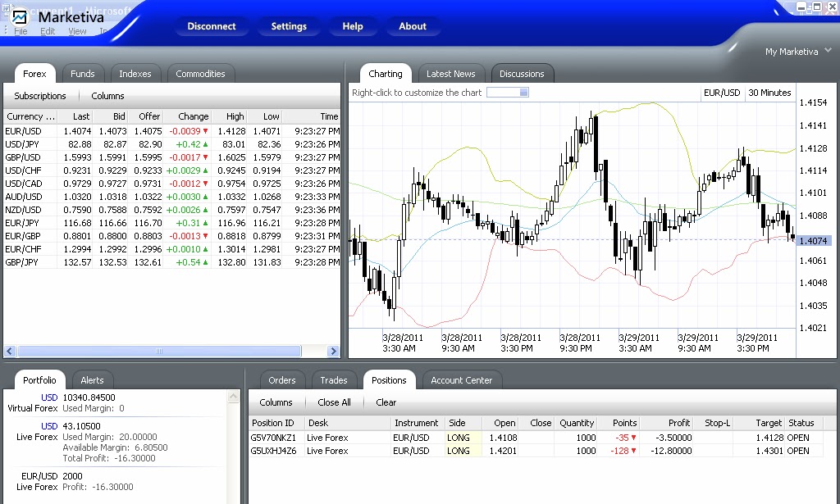Screen dimensions: 840x504
Task: Select the EUR/GBP quote row
Action: (172, 236)
